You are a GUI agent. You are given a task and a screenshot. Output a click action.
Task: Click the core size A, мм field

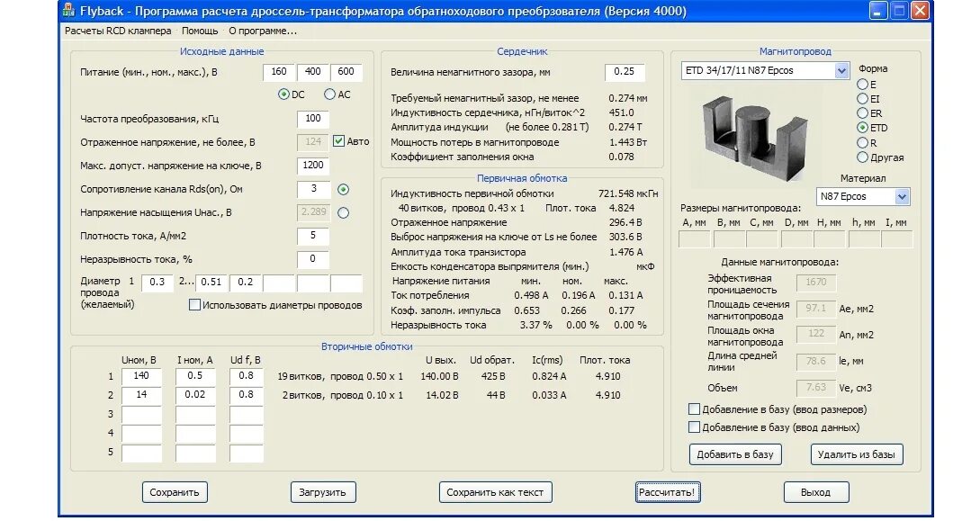[694, 239]
